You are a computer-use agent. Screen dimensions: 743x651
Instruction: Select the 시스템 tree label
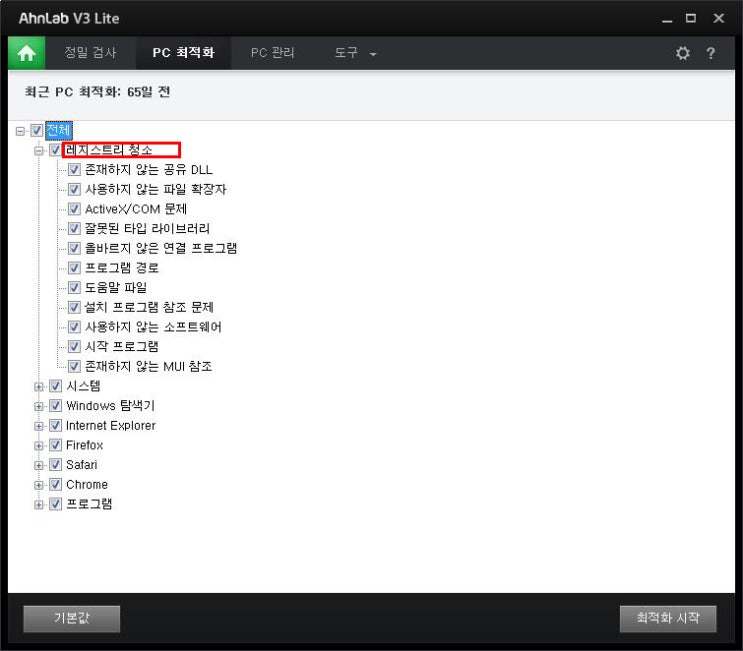pyautogui.click(x=83, y=386)
